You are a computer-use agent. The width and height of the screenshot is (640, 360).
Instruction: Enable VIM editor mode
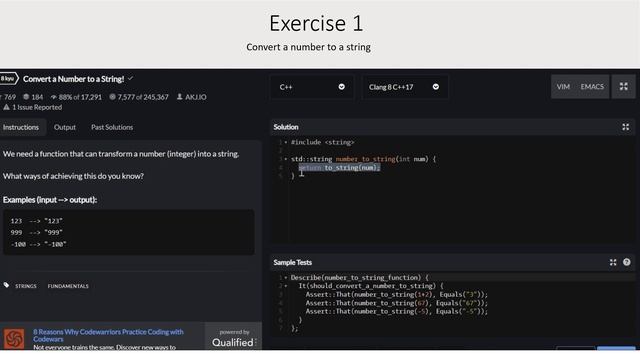click(563, 87)
